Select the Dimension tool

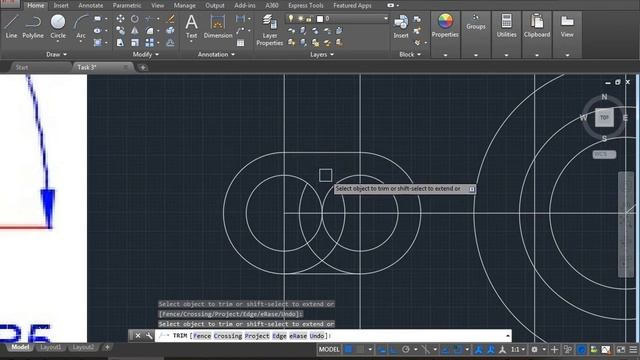coord(218,27)
